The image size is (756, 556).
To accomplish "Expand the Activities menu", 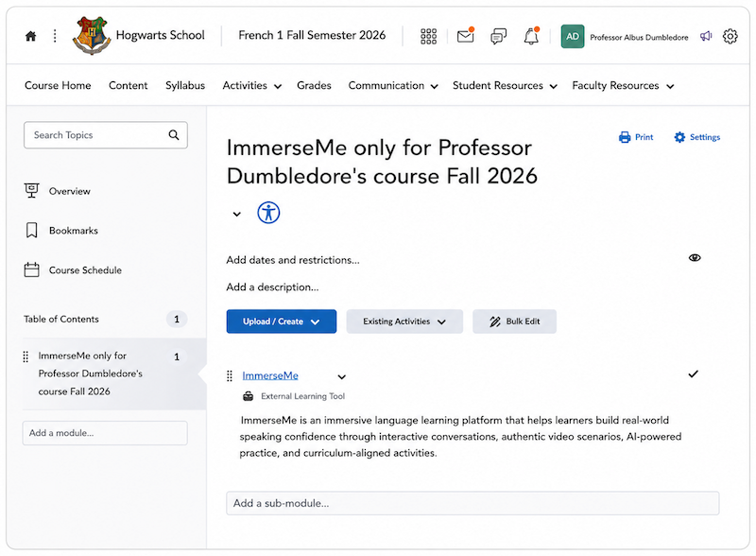I will click(251, 85).
